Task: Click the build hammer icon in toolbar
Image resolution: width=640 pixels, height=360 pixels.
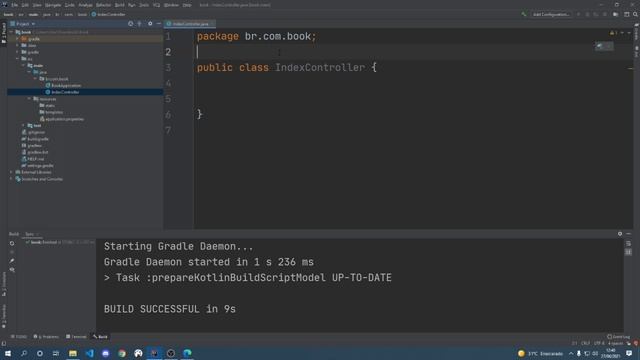Action: click(524, 14)
